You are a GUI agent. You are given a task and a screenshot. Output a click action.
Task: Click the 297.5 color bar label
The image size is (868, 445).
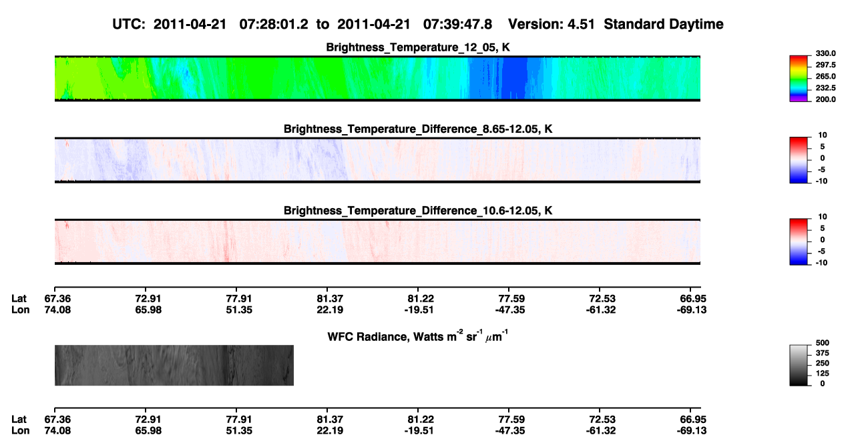[825, 65]
